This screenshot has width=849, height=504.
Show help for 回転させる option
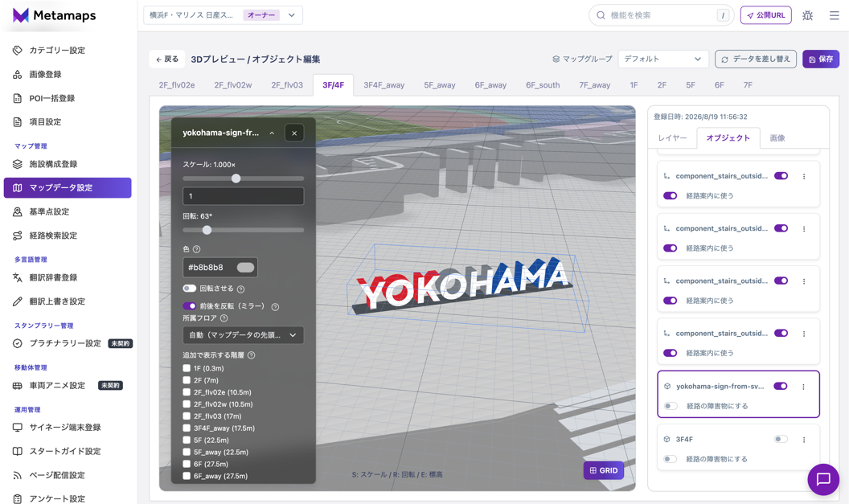click(240, 289)
